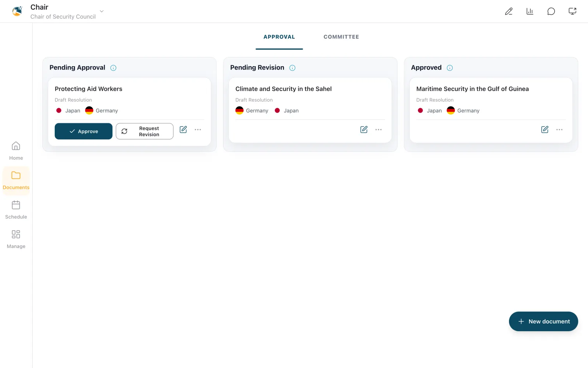Show info for Pending Approval column
This screenshot has height=368, width=588.
[x=114, y=68]
